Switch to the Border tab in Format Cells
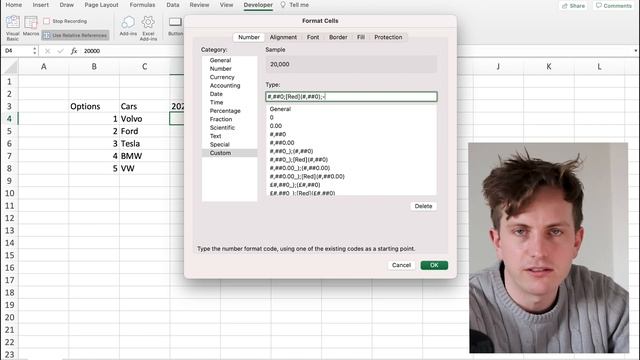640x360 pixels. [x=338, y=37]
